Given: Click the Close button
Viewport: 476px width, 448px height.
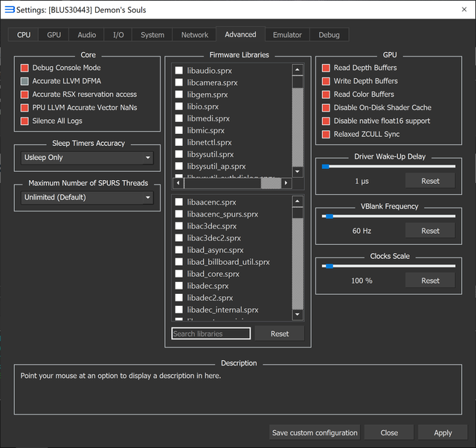Looking at the screenshot, I should (x=389, y=432).
